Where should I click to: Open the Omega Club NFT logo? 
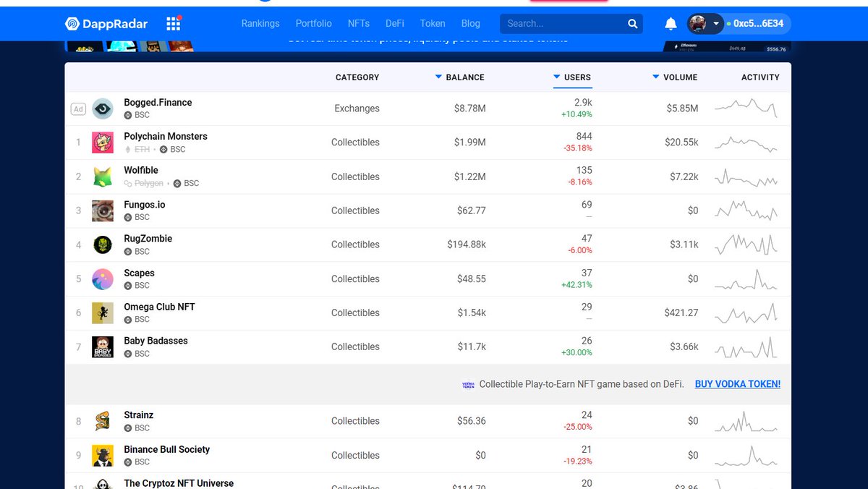[103, 312]
